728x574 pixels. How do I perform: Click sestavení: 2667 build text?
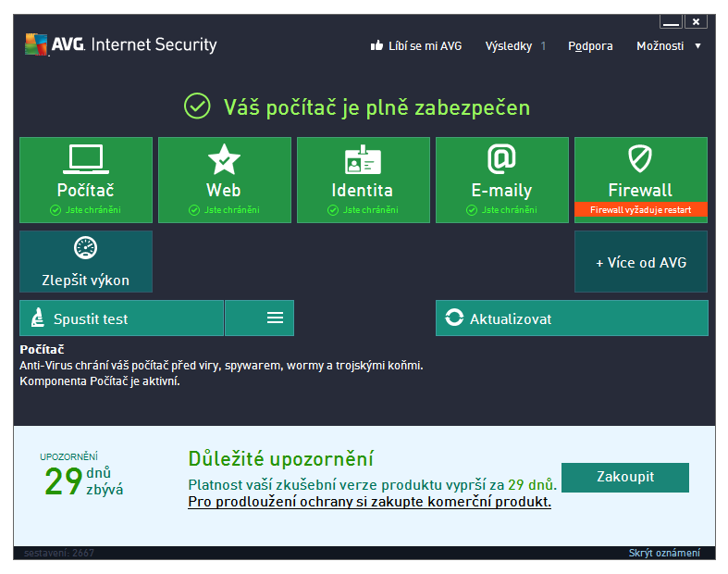tap(59, 553)
